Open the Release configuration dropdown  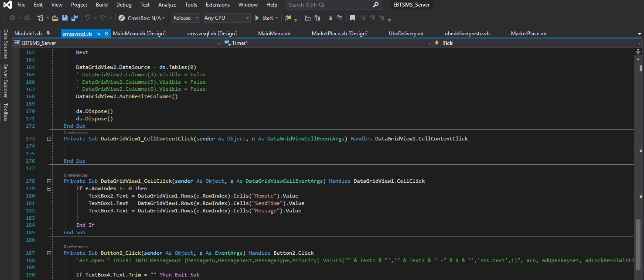(x=186, y=18)
